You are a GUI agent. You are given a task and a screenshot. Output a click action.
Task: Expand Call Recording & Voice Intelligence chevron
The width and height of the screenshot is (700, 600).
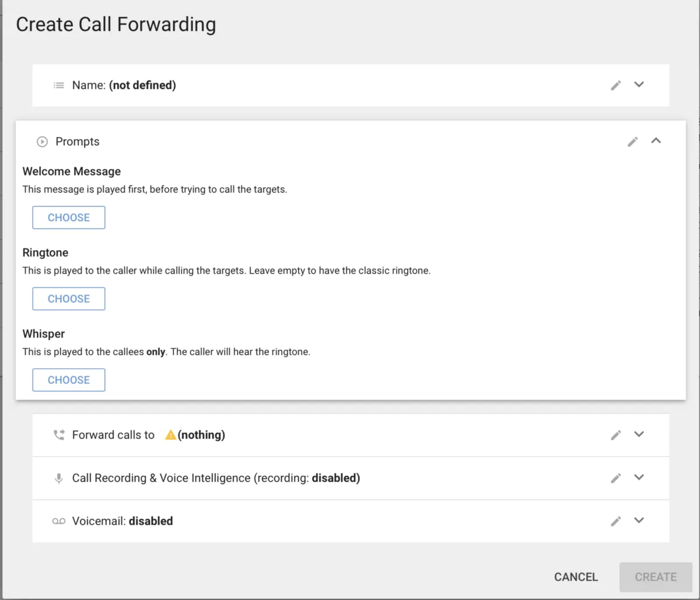[639, 478]
